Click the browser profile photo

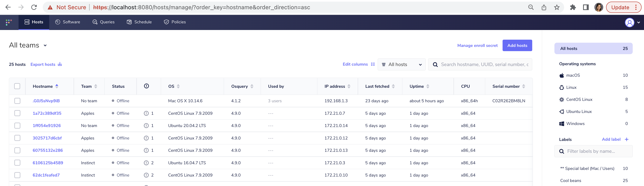(598, 7)
